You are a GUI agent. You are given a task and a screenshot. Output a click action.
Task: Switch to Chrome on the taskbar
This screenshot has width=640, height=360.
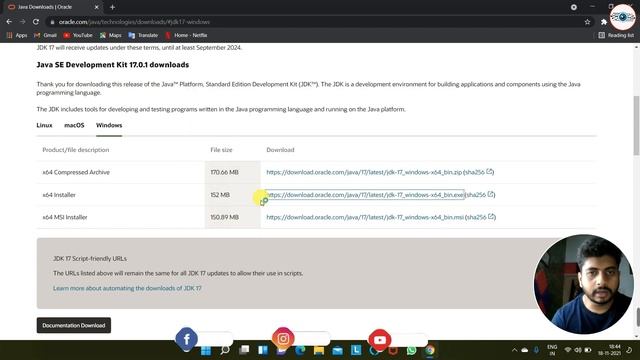coord(430,350)
